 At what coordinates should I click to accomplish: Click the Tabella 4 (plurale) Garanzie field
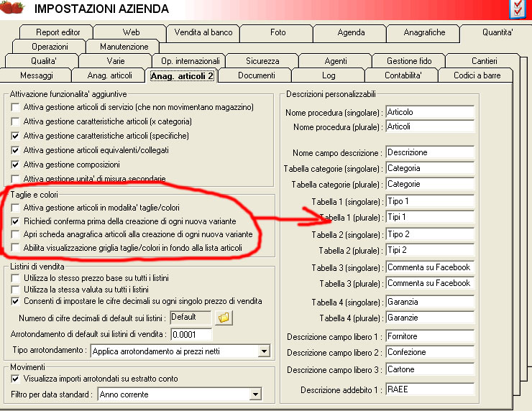point(430,318)
